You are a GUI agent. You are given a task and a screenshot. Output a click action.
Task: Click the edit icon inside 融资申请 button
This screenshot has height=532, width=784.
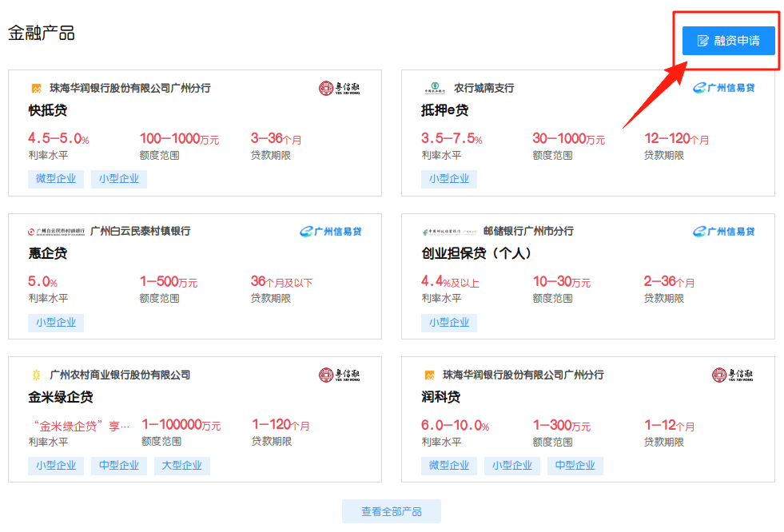coord(703,41)
